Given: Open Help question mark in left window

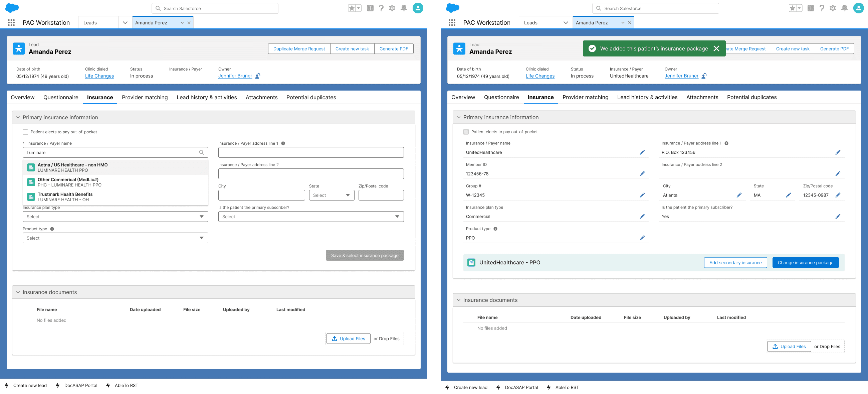Looking at the screenshot, I should pos(381,8).
